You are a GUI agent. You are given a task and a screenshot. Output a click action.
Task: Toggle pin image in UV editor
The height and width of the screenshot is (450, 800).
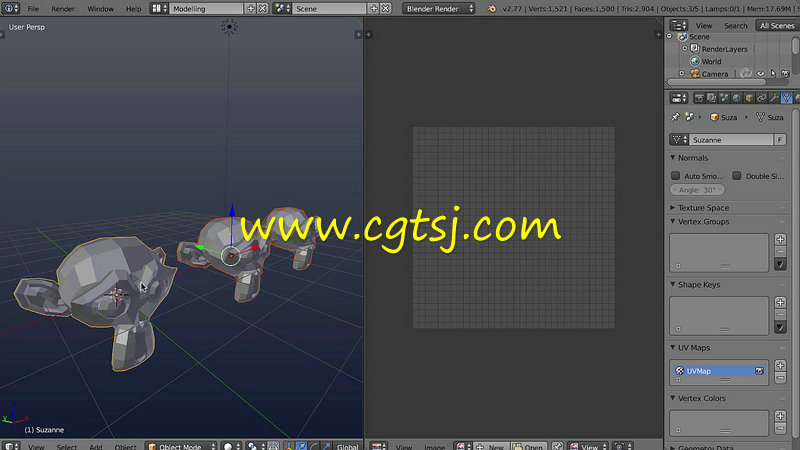pos(557,446)
